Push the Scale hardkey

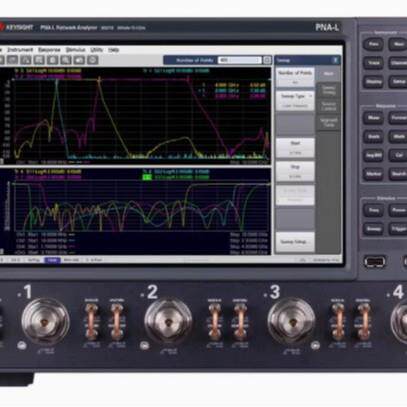click(x=373, y=136)
